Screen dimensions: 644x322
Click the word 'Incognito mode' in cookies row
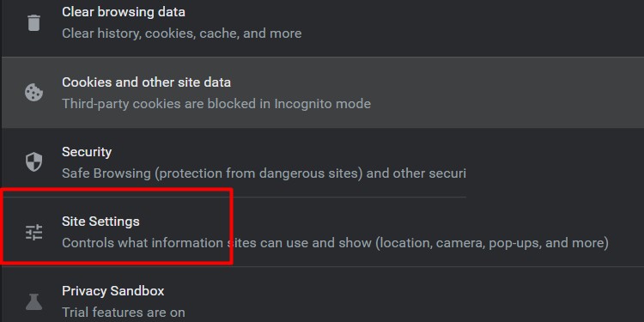point(322,104)
